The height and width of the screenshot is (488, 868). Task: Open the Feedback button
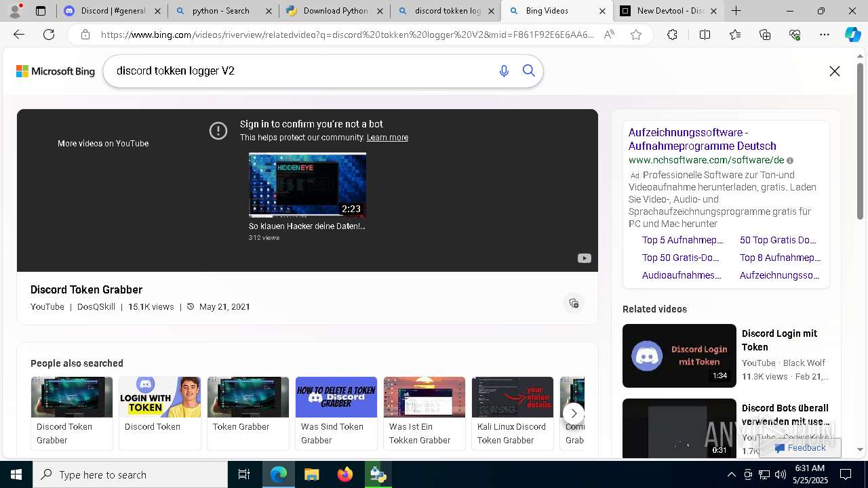tap(800, 448)
